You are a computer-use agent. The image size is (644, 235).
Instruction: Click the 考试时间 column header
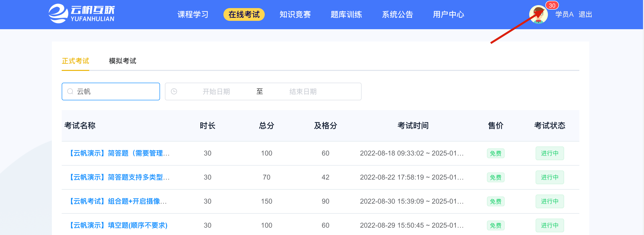(413, 126)
